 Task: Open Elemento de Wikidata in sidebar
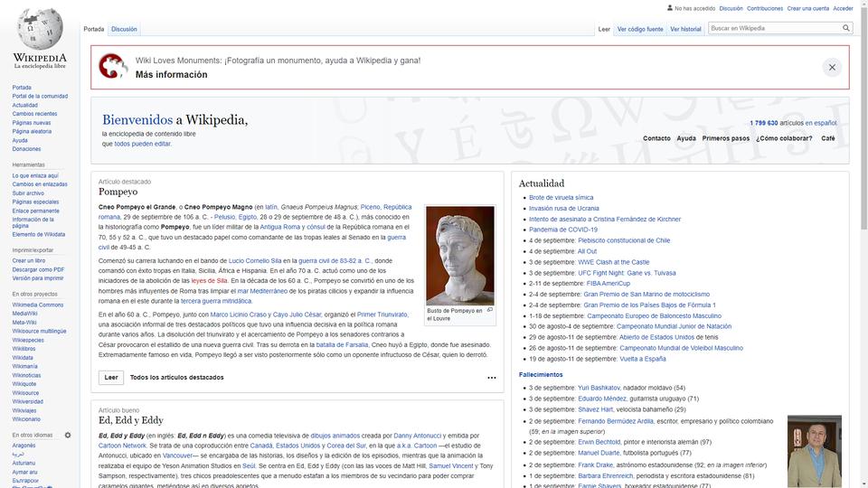click(x=39, y=235)
